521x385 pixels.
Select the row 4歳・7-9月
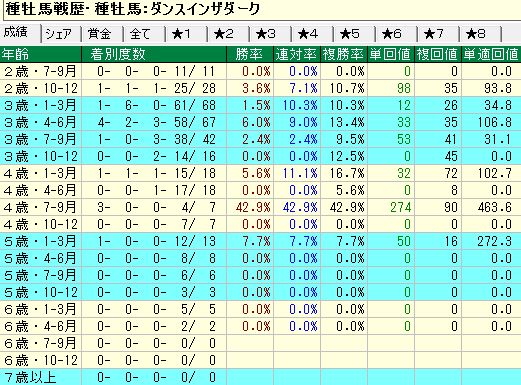point(260,207)
